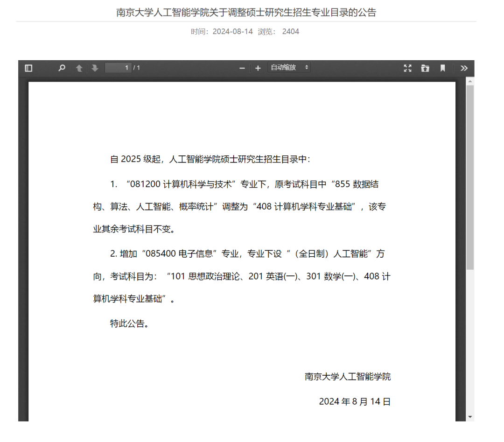This screenshot has height=442, width=504.
Task: Click the text 特此公告
Action: click(130, 323)
